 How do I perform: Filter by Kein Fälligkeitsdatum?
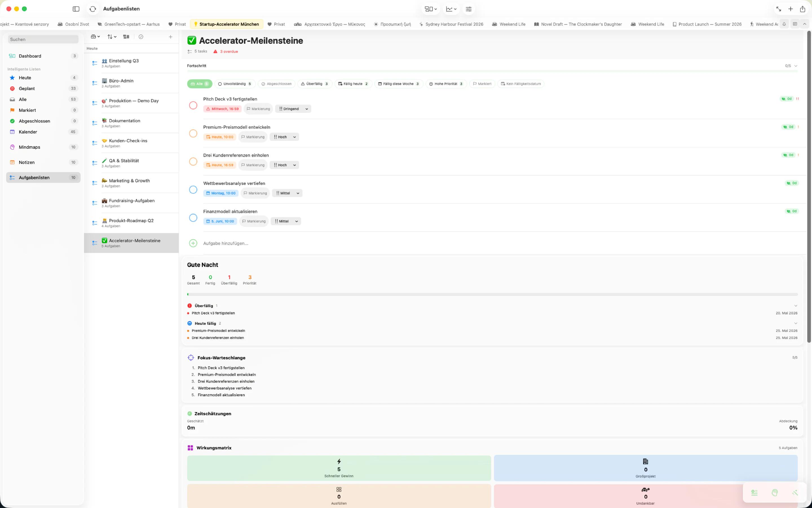[x=521, y=84]
